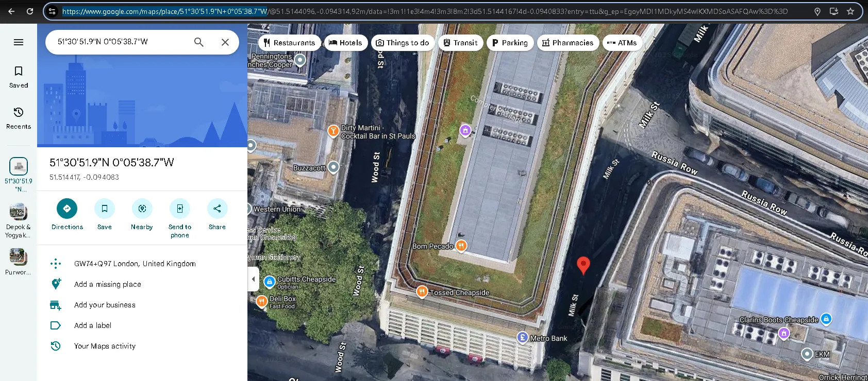868x381 pixels.
Task: Open the Saved places panel
Action: (x=19, y=76)
